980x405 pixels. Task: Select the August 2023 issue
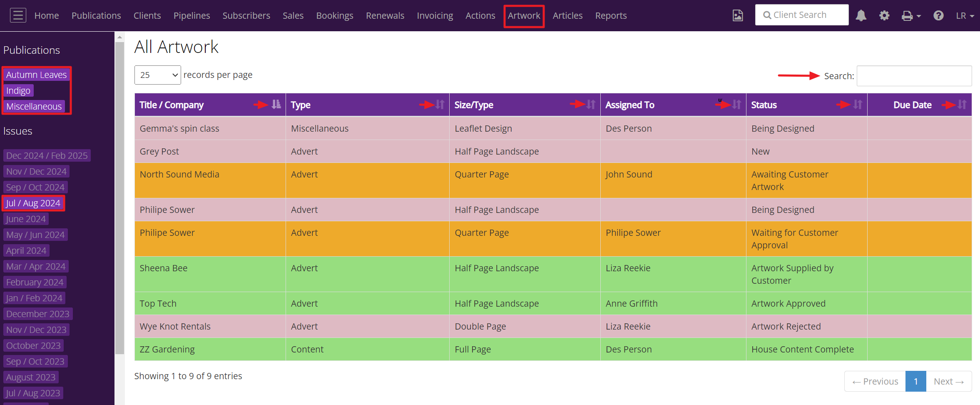(31, 377)
